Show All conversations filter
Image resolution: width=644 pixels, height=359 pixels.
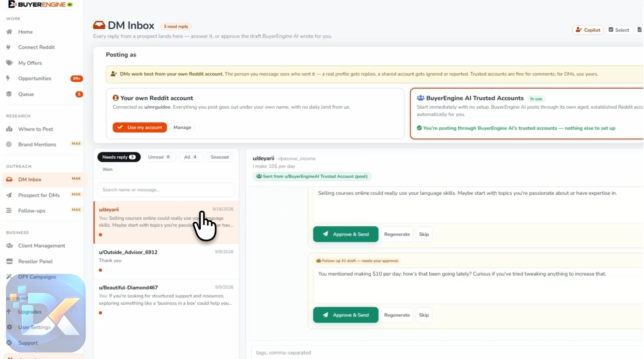190,157
